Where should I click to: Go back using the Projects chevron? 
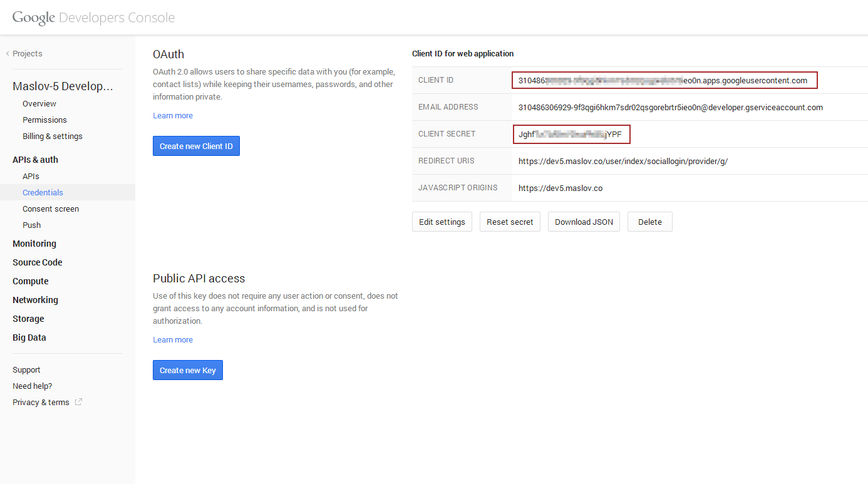click(x=8, y=54)
